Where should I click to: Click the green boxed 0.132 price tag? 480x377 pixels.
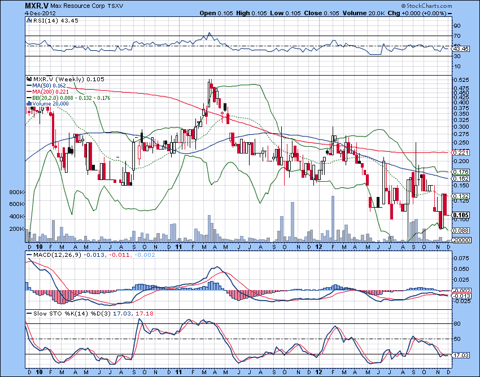[461, 196]
